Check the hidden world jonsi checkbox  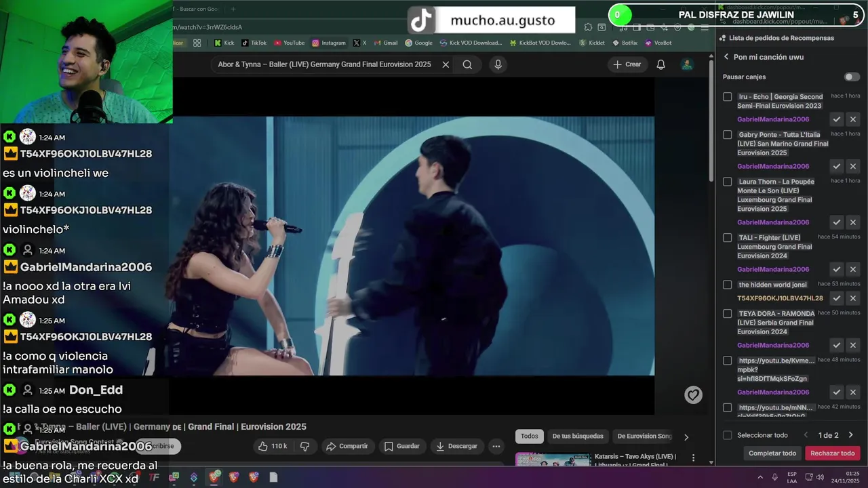727,285
